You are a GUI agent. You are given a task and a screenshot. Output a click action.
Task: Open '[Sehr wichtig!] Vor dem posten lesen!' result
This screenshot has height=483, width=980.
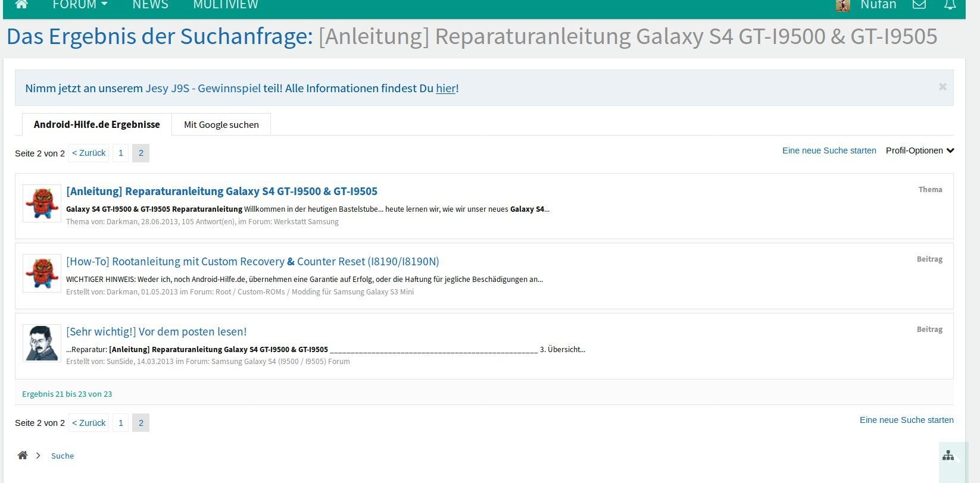pos(156,331)
